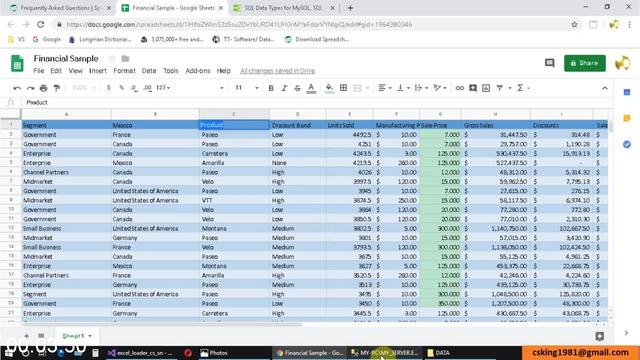Open the text wrapping dropdown
640x360 pixels.
pyautogui.click(x=421, y=88)
